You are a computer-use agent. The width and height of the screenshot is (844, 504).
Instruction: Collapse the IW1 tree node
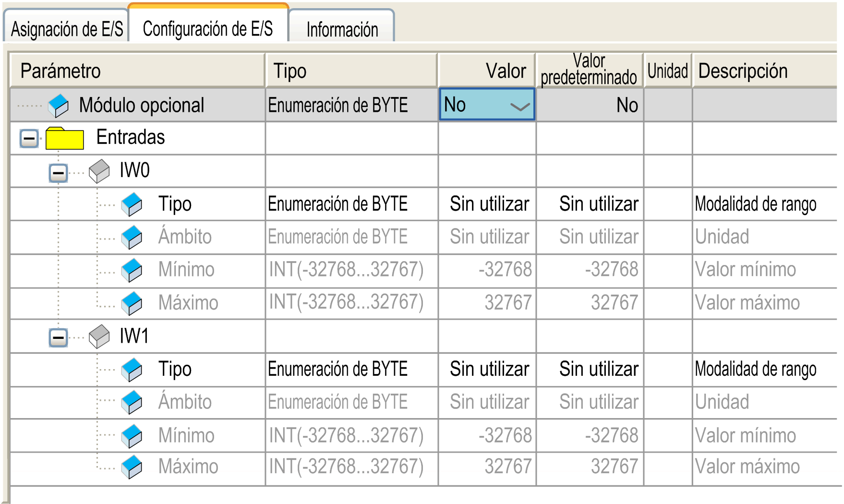(x=59, y=337)
